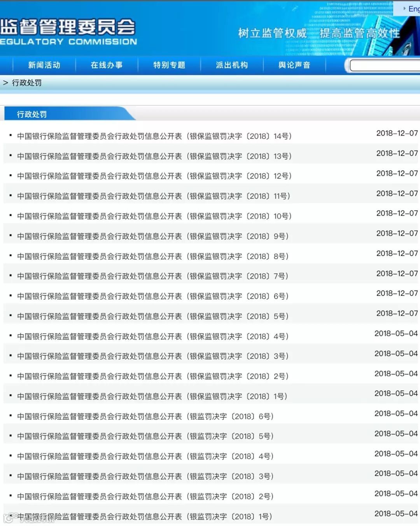Open 银保监银罚决字〔2018〕2号 notice
This screenshot has width=420, height=526.
pyautogui.click(x=153, y=376)
